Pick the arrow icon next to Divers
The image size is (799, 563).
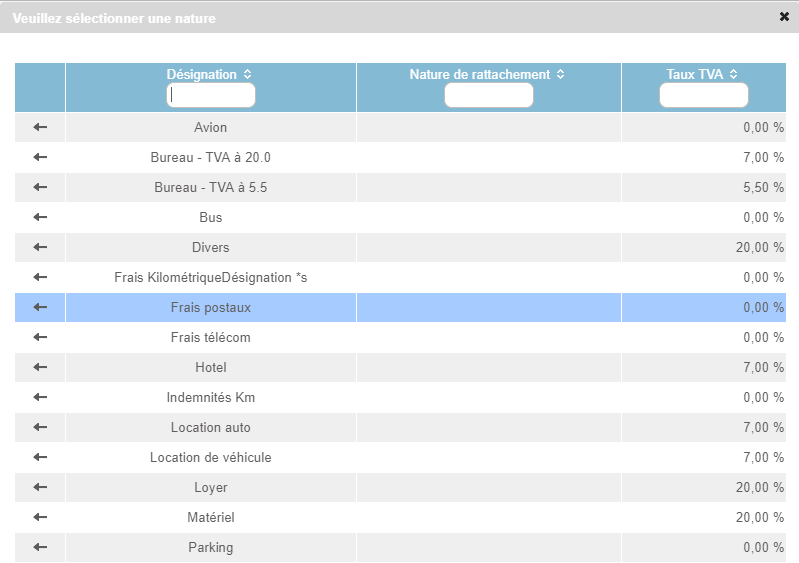[x=40, y=247]
